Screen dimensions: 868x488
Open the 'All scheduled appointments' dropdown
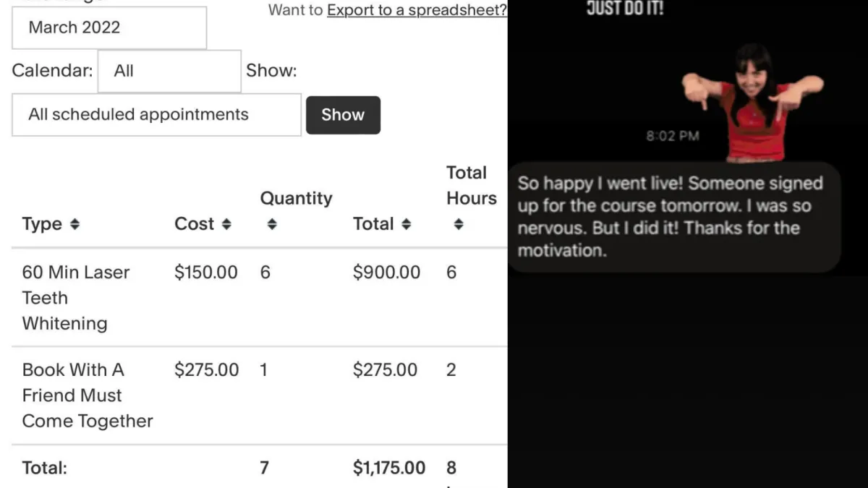click(156, 114)
